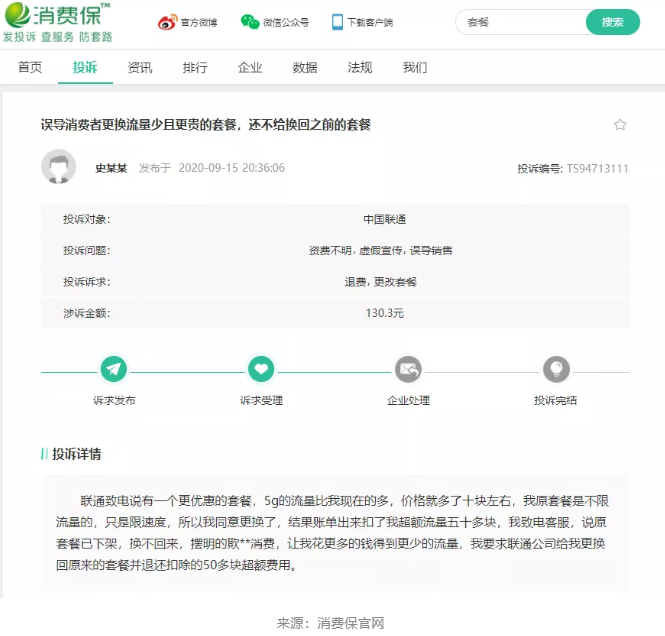
Task: Click the 涉诉金额 row label
Action: click(87, 313)
